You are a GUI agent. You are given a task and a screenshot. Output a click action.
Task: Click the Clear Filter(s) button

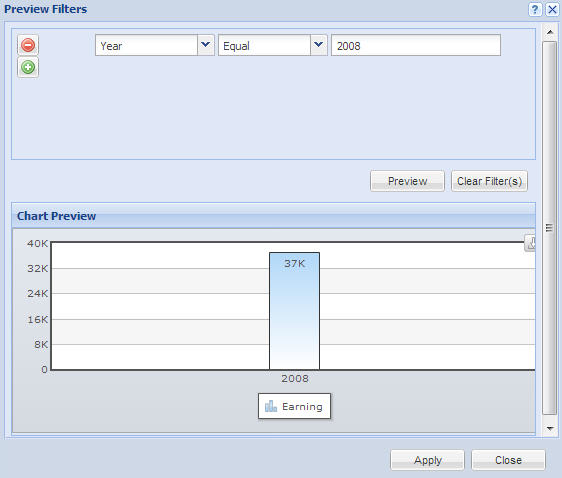click(x=489, y=181)
